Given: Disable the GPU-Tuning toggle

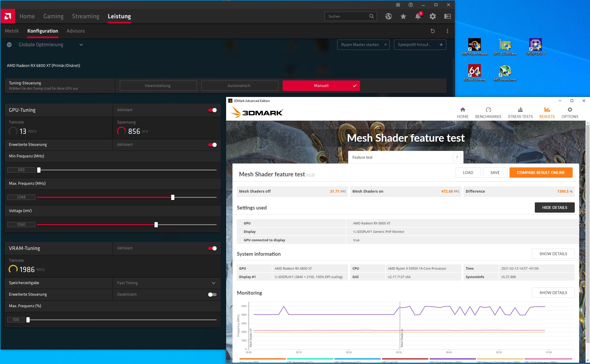Looking at the screenshot, I should [212, 110].
